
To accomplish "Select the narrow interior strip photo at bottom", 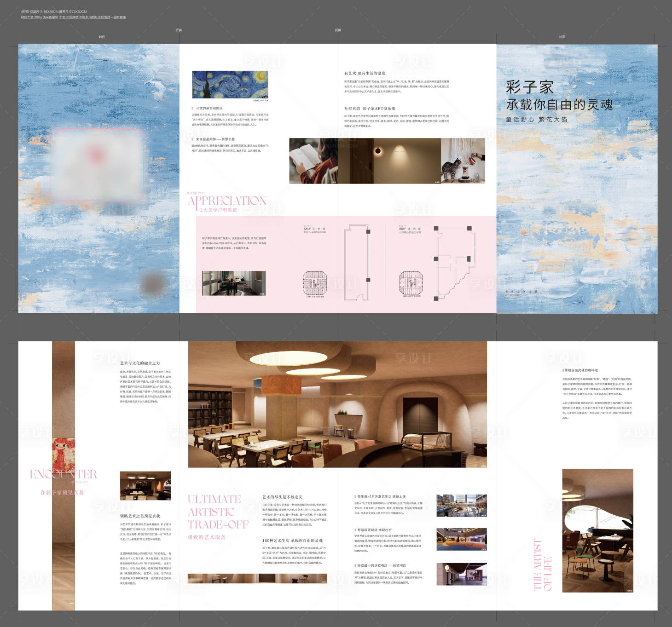I will (x=257, y=579).
